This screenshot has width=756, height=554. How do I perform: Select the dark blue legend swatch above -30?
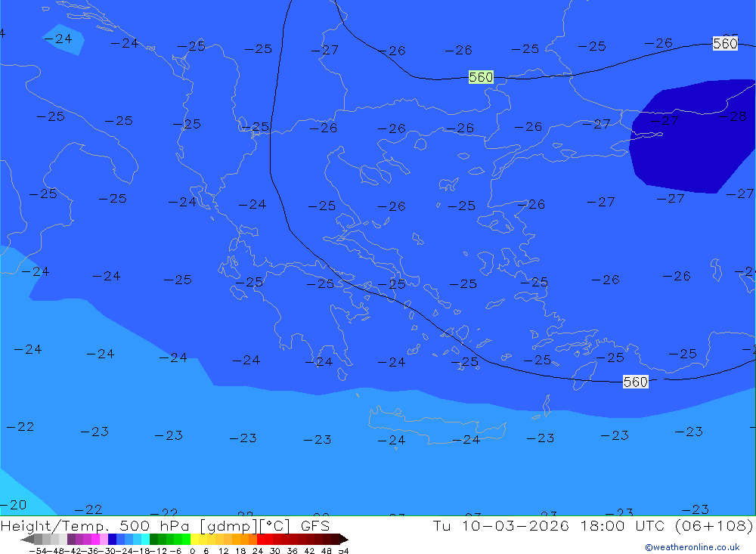pyautogui.click(x=112, y=539)
